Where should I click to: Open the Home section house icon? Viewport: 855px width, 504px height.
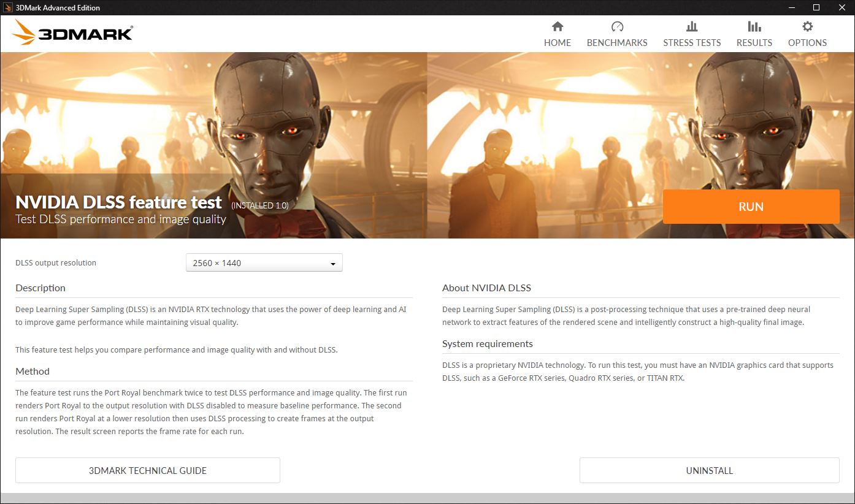pos(557,26)
